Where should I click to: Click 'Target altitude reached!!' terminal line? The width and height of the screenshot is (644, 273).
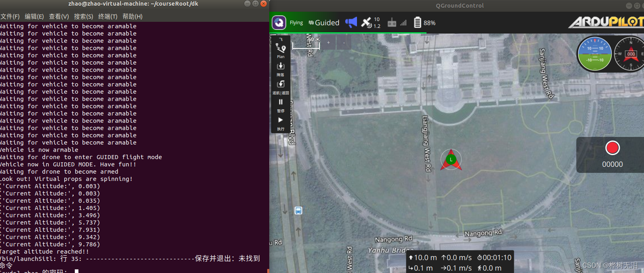click(x=44, y=252)
